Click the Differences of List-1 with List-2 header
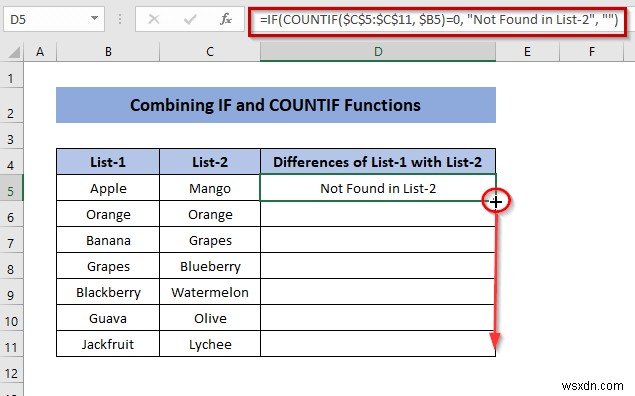Screen dimensions: 635x396 [378, 162]
